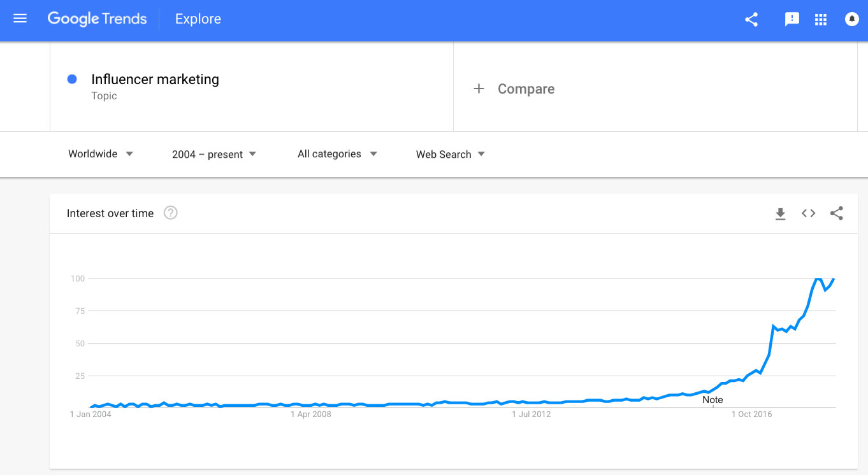Click the embed code icon
Screen dimensions: 868x475
click(808, 214)
